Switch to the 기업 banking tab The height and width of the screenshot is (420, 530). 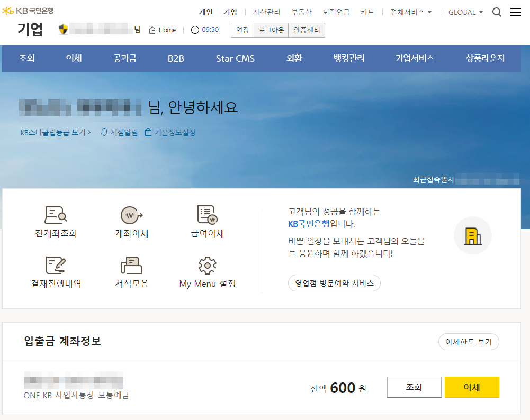pos(230,12)
